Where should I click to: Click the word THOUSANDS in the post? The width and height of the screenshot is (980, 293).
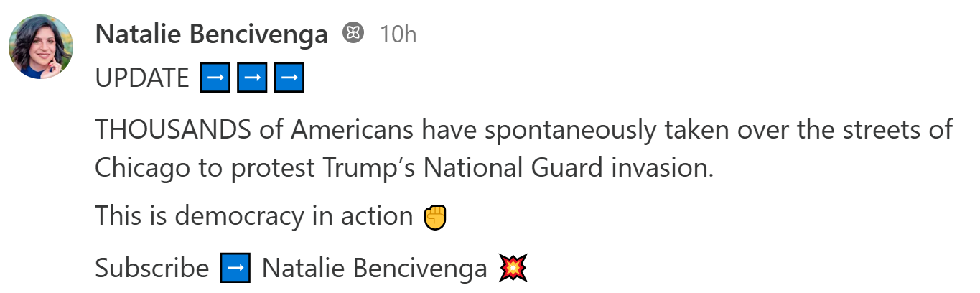172,131
